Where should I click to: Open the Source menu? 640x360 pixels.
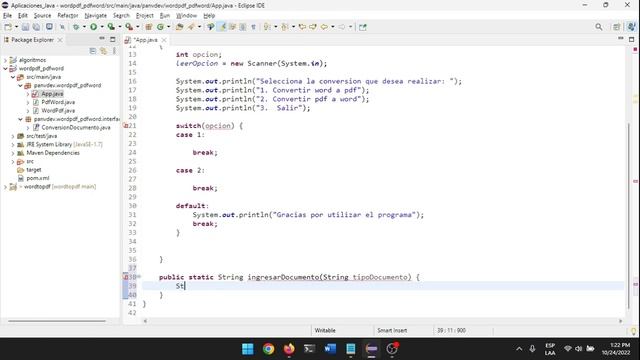pos(42,16)
